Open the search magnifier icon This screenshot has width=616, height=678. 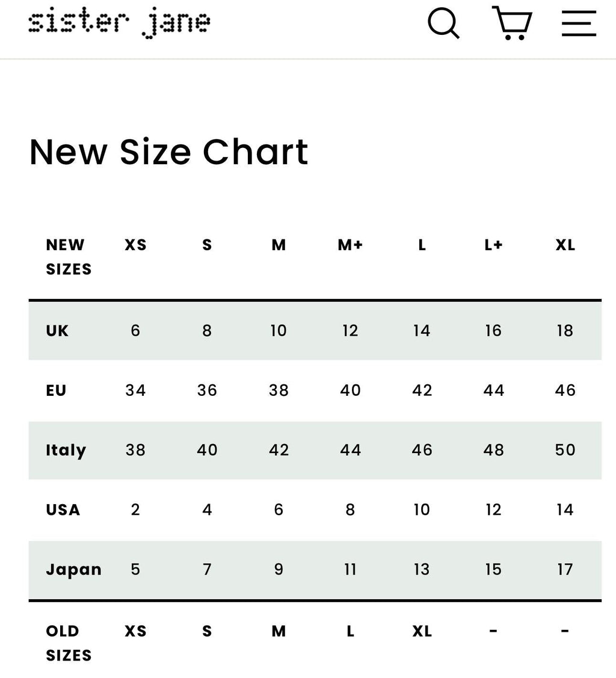[443, 24]
